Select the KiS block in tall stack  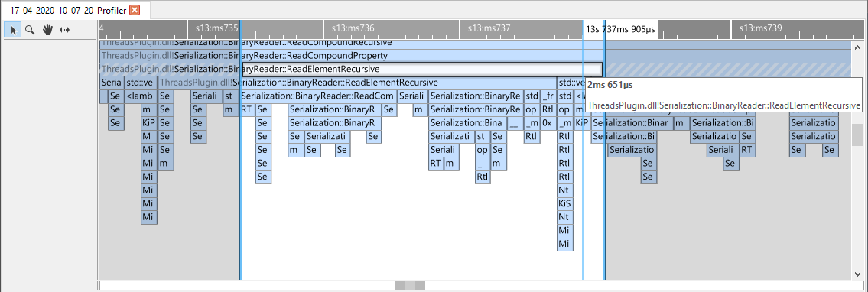[x=564, y=203]
